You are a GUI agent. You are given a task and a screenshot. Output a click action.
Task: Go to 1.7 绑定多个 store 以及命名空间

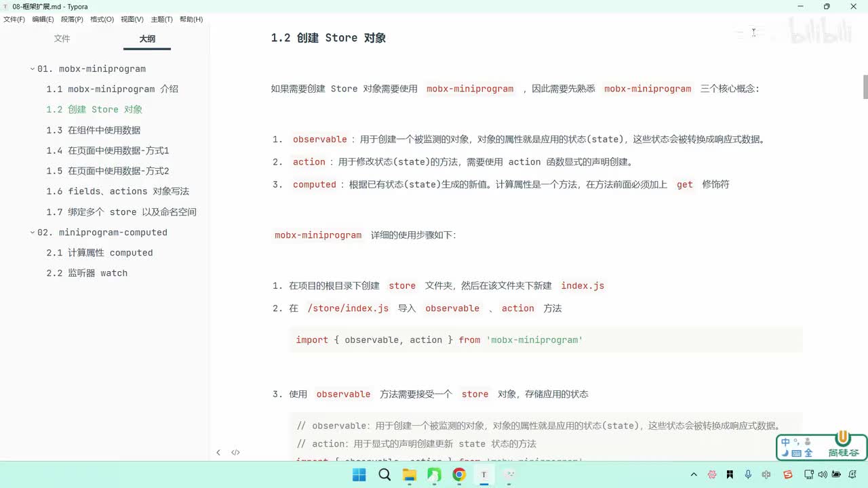(x=121, y=212)
